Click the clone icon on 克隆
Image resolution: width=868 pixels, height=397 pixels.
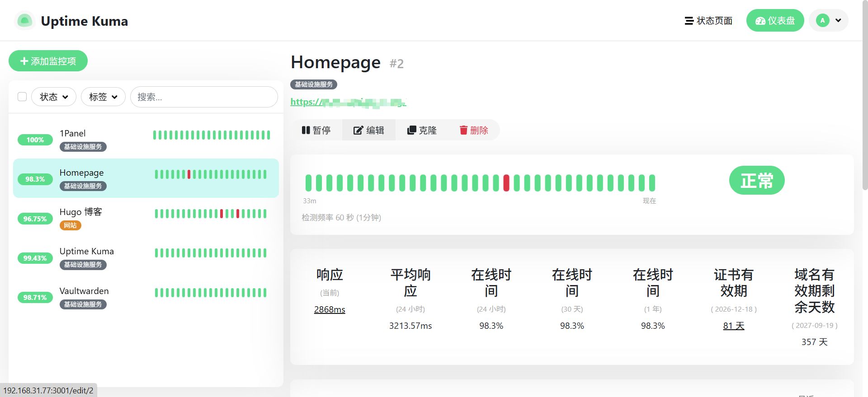[411, 130]
